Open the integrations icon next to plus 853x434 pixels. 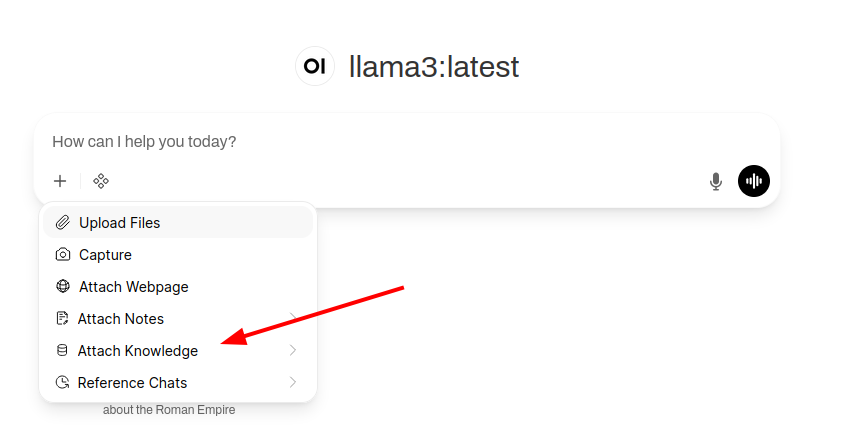click(101, 181)
